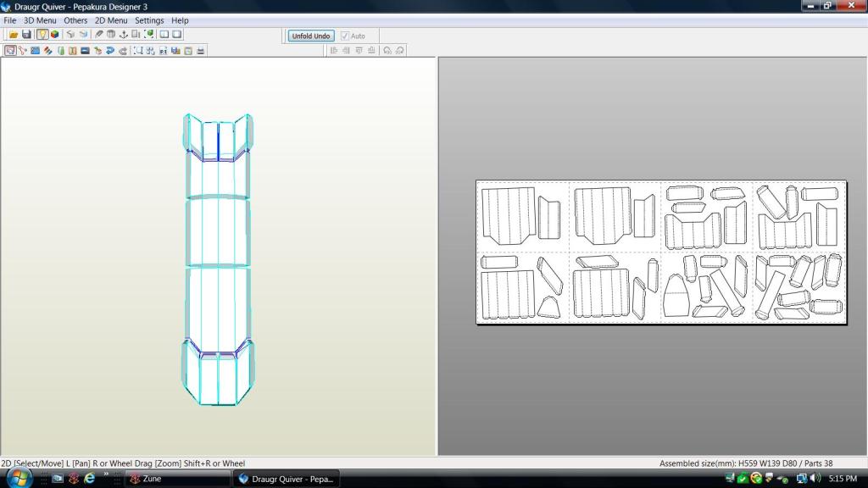Click the colored pencils edge color icon
This screenshot has height=488, width=868.
point(48,50)
